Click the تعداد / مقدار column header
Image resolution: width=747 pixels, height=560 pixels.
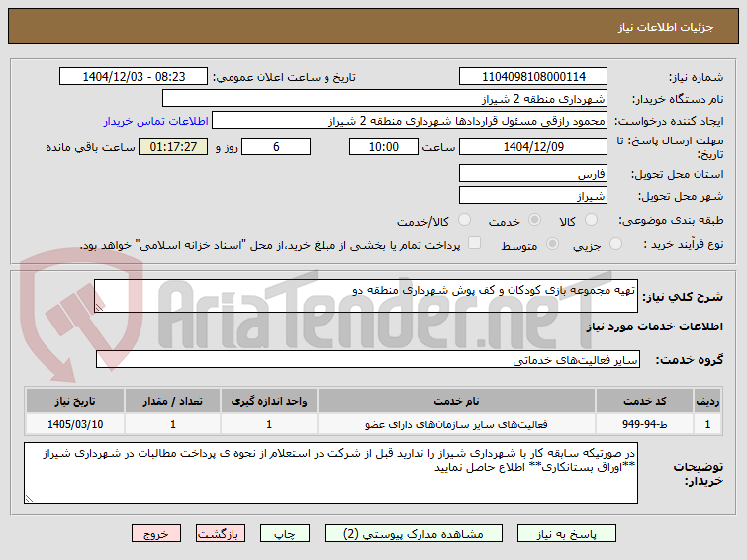[172, 401]
